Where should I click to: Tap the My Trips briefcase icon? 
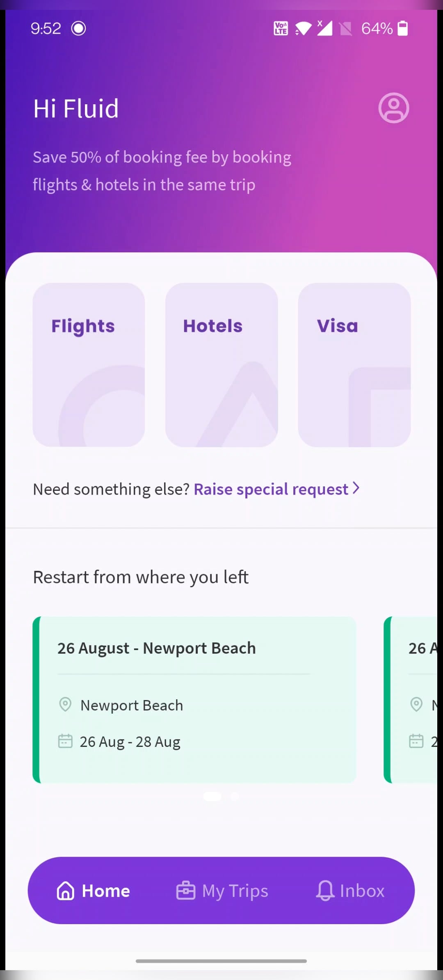[x=186, y=891]
